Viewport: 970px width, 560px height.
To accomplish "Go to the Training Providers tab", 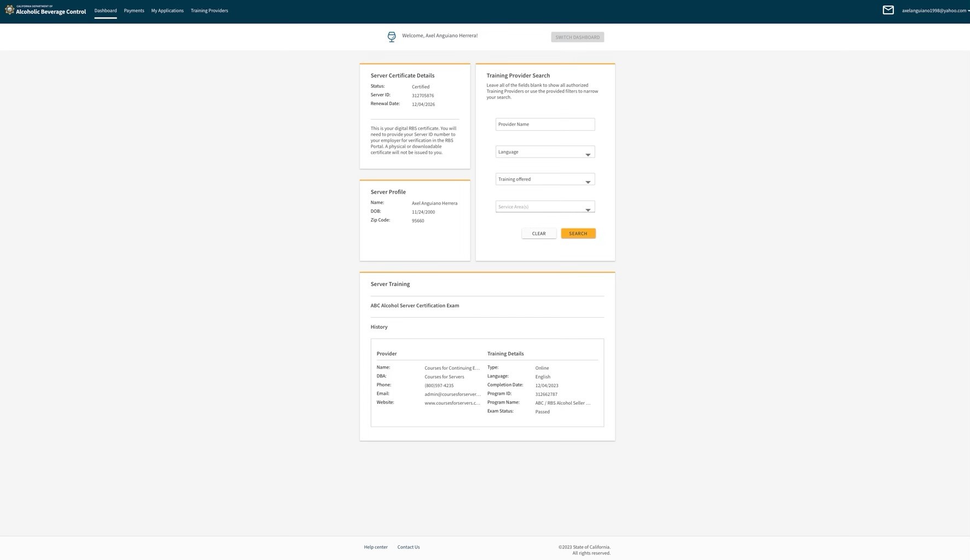I will click(x=209, y=10).
